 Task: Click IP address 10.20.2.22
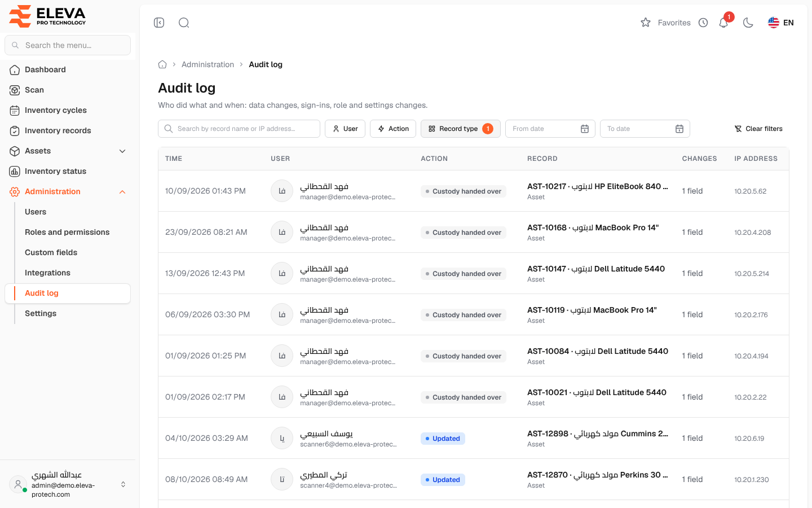click(x=750, y=397)
